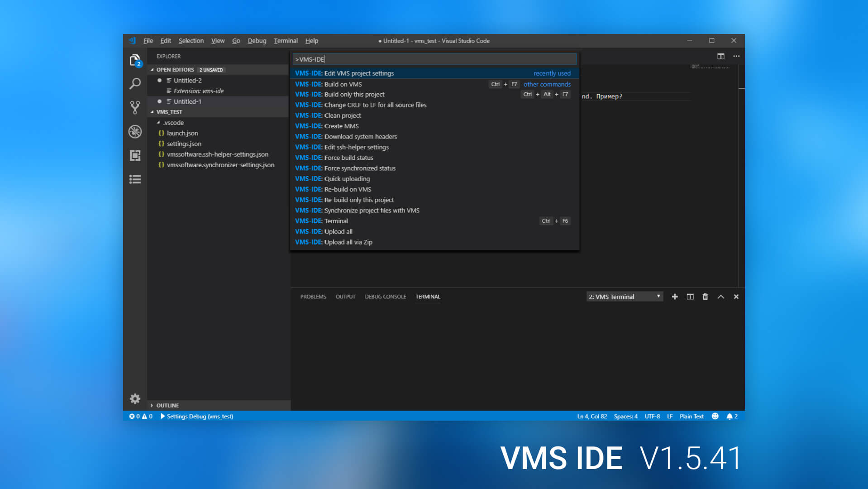Maximize the panel with up chevron
The image size is (868, 489).
720,297
